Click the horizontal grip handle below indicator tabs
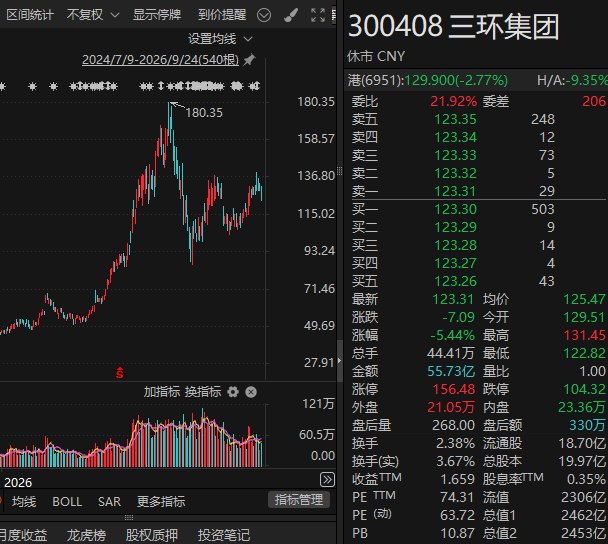The image size is (608, 544). 129,518
